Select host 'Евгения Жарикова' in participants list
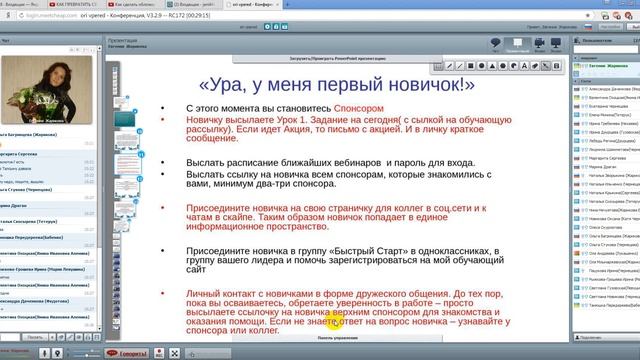 (x=607, y=66)
